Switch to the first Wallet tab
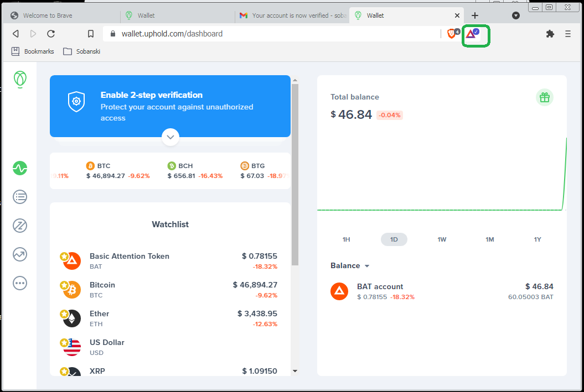This screenshot has width=584, height=392. coord(178,15)
